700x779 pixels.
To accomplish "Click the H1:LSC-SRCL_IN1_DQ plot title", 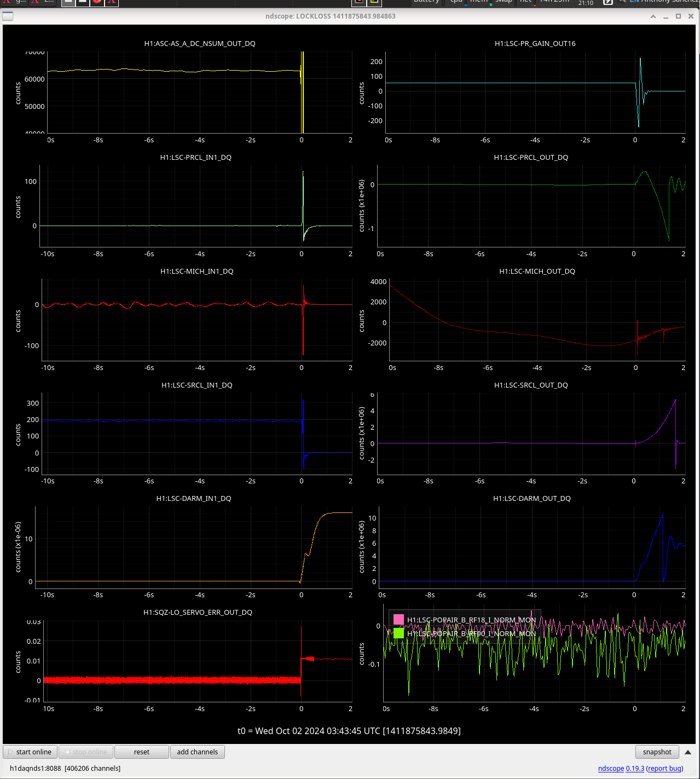I will tap(197, 385).
